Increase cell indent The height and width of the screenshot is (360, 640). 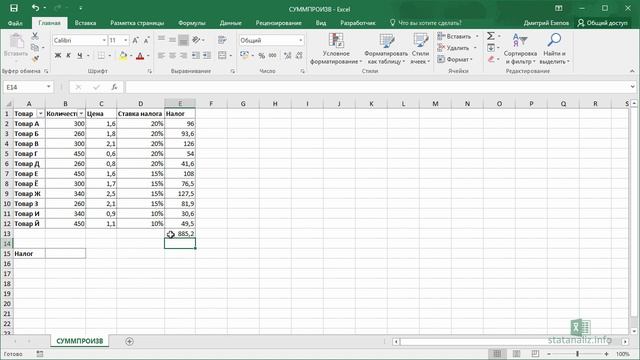(207, 56)
